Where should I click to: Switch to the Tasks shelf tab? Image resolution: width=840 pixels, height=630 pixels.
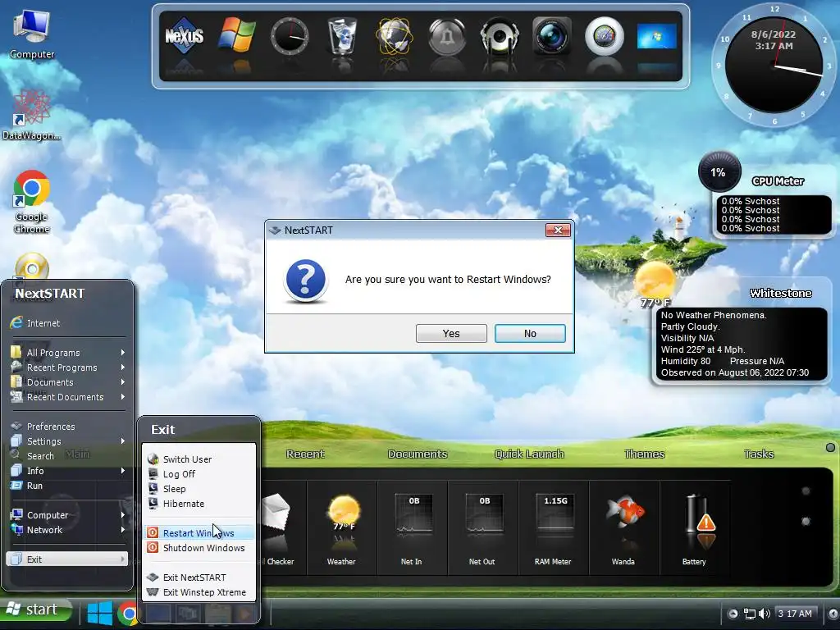pos(759,454)
